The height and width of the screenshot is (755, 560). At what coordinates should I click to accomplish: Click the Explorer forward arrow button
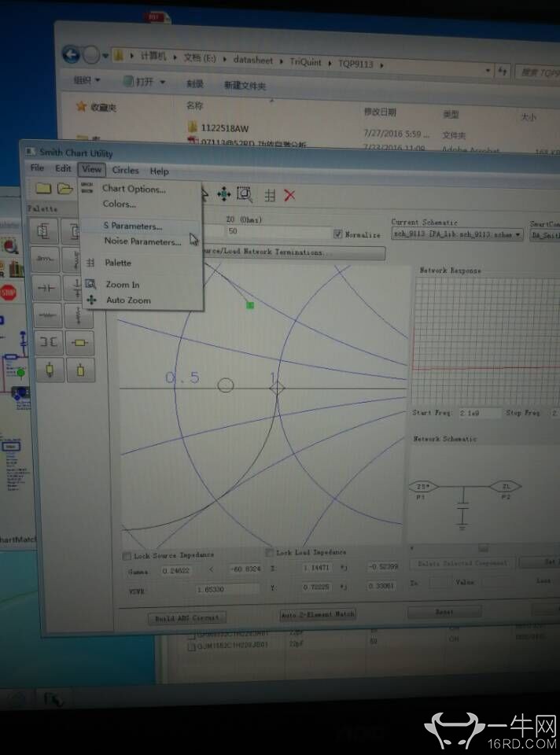[x=91, y=55]
